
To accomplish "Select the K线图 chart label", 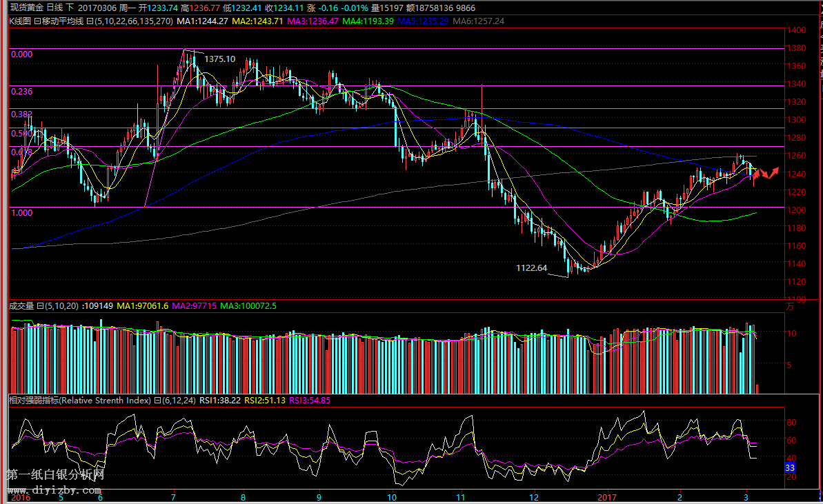I will (x=20, y=21).
